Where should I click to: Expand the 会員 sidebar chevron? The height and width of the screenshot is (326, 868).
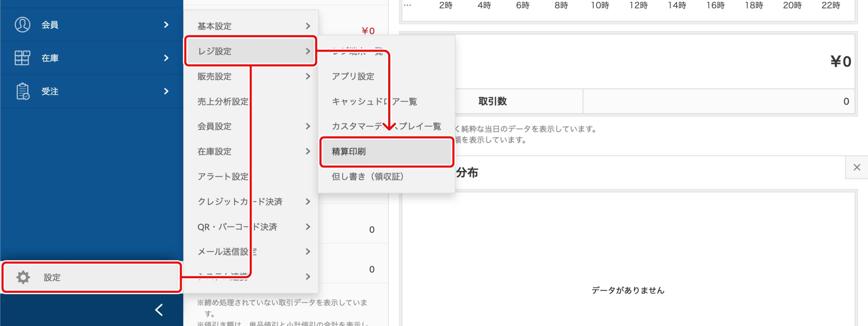coord(166,24)
